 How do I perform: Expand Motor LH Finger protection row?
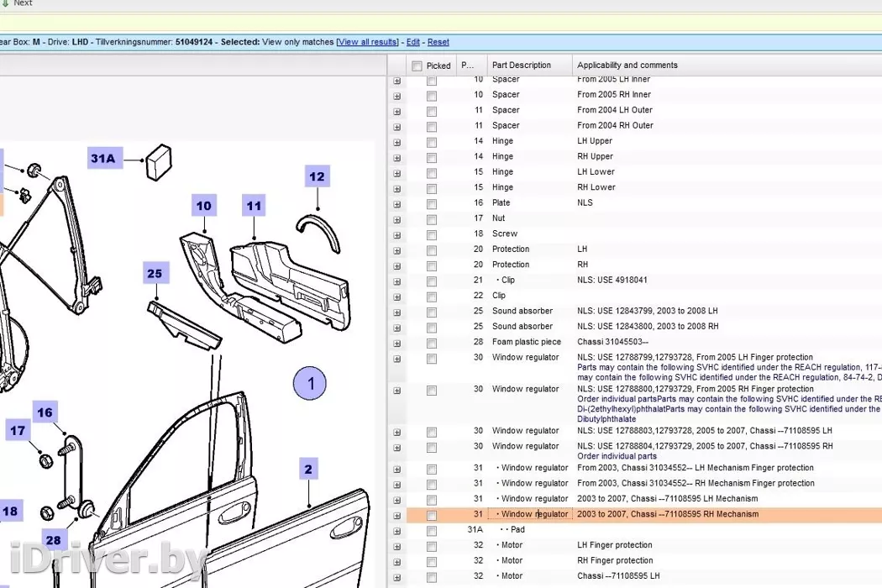click(x=397, y=546)
